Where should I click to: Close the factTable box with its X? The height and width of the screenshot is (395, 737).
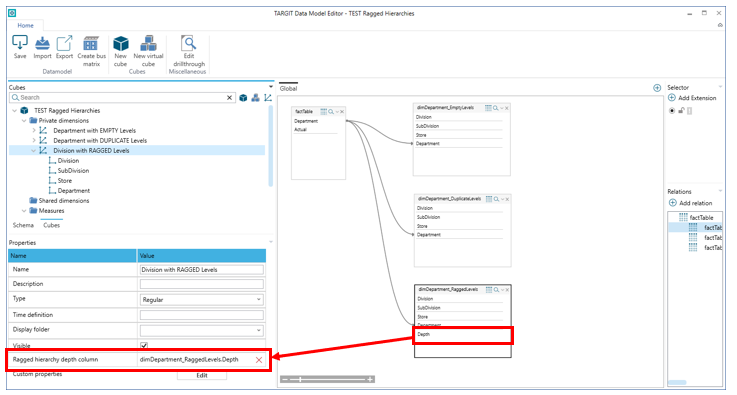(342, 111)
